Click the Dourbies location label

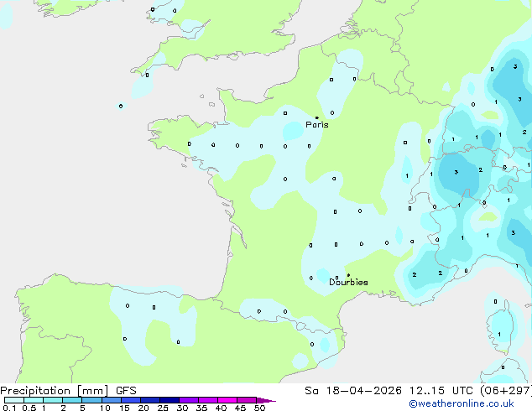(x=348, y=282)
